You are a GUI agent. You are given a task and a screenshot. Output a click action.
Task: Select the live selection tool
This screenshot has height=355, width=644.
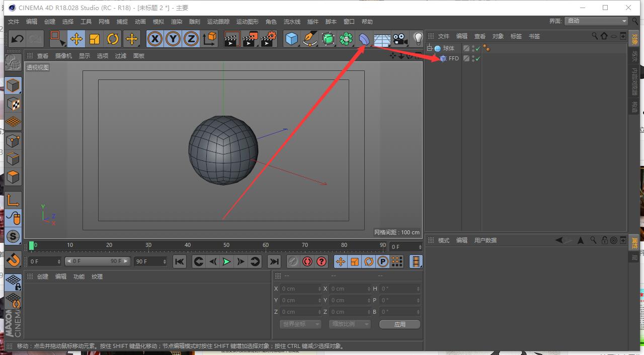pyautogui.click(x=57, y=39)
